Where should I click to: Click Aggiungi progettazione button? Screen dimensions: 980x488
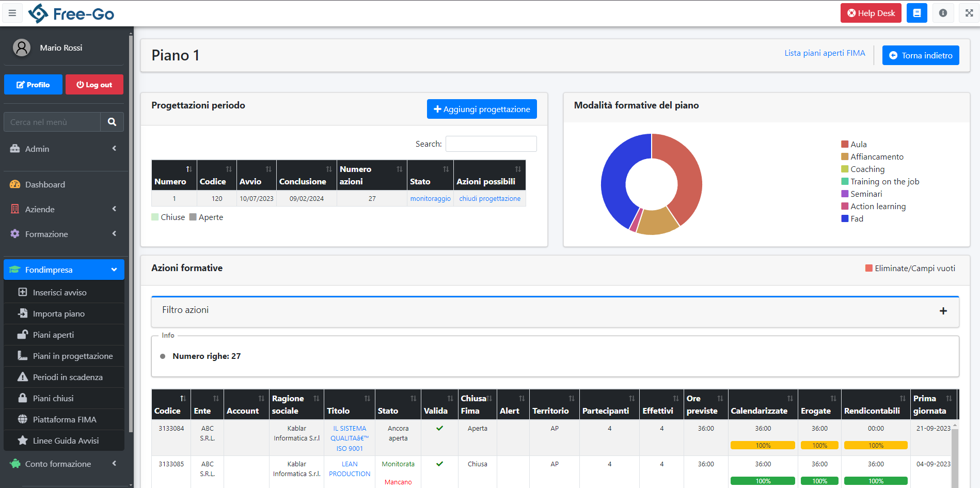pos(482,109)
